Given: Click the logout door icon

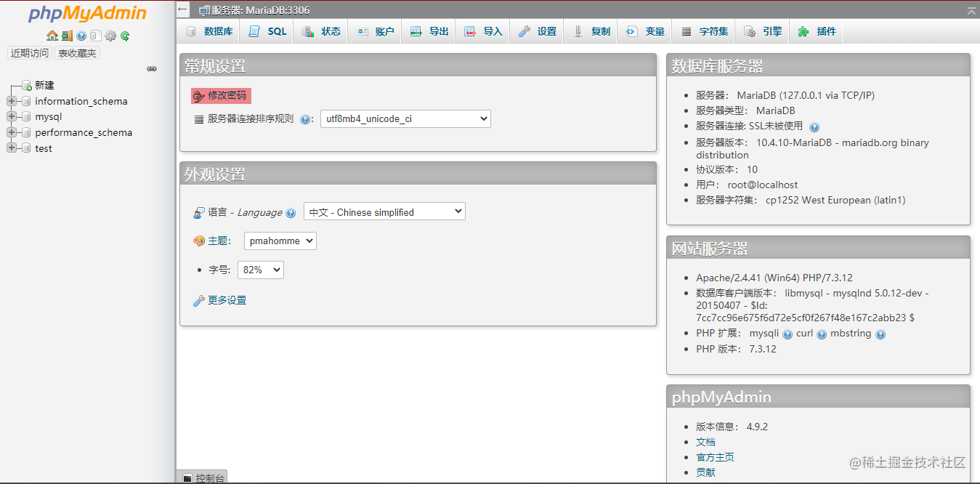Looking at the screenshot, I should 67,36.
